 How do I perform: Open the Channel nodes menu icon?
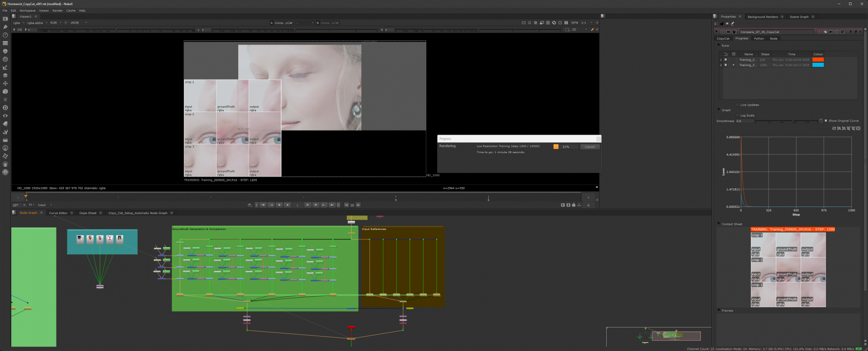pos(5,43)
